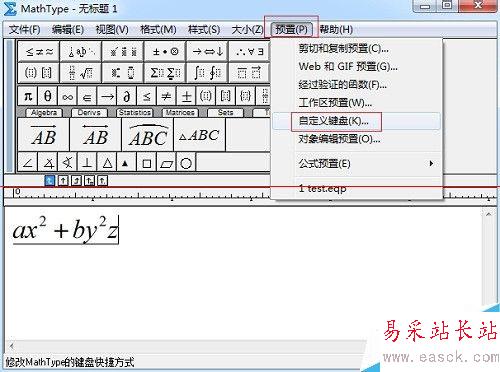Open the 编辑(E) menu
The image size is (500, 372).
point(68,30)
